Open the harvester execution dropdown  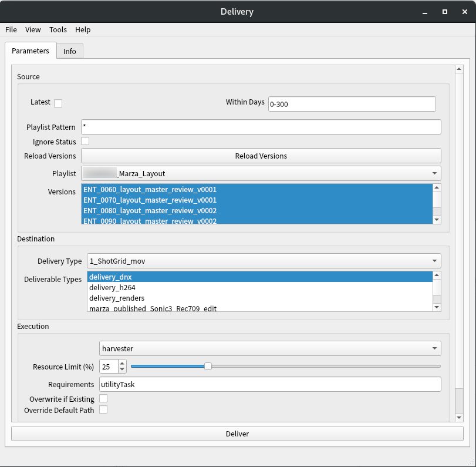coord(269,348)
